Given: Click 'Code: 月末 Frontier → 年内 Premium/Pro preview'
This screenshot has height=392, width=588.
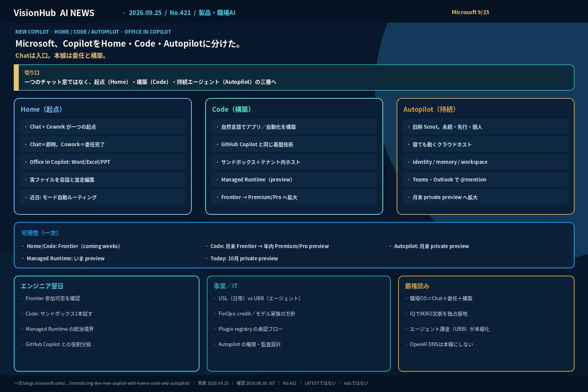Looking at the screenshot, I should tap(269, 246).
